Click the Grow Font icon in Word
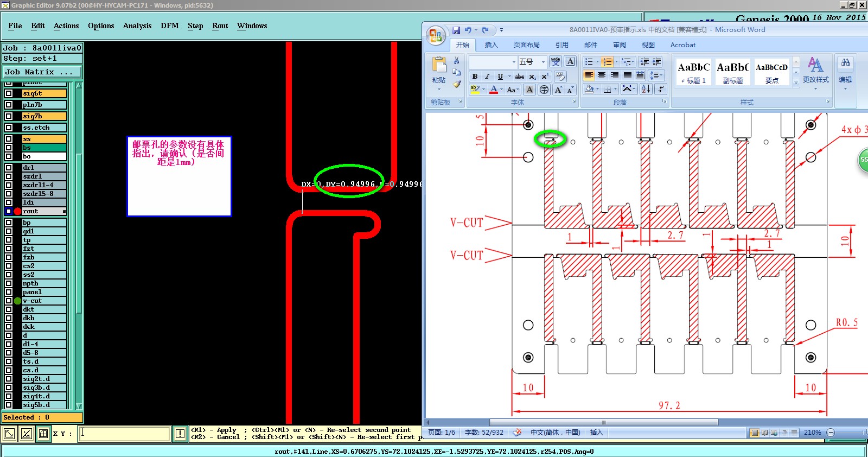Image resolution: width=868 pixels, height=457 pixels. click(x=558, y=90)
